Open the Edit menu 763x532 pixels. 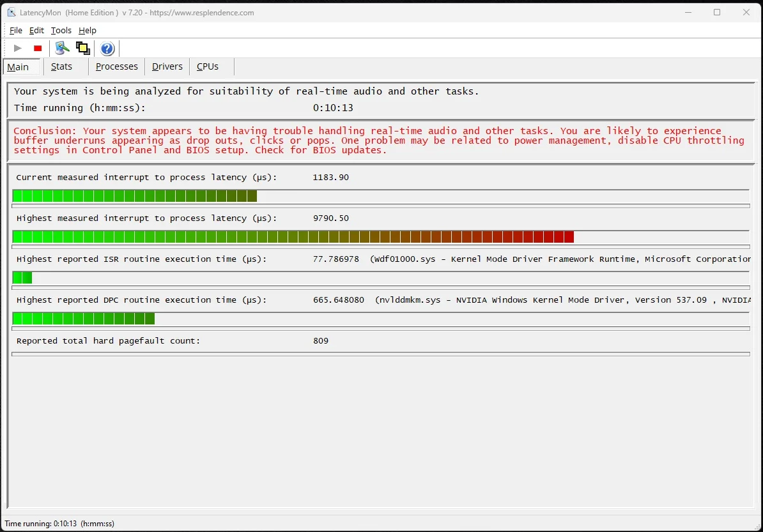click(x=36, y=30)
